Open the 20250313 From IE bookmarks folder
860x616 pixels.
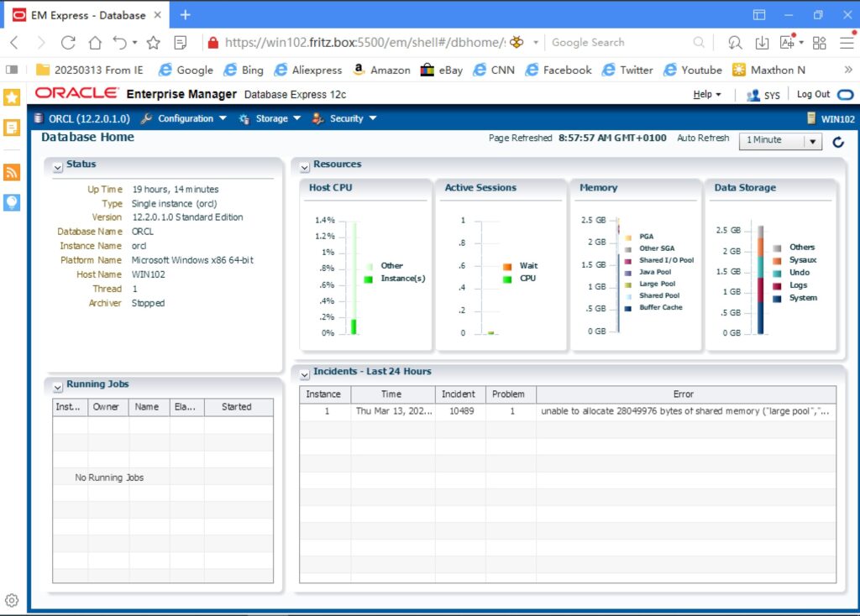(x=89, y=70)
